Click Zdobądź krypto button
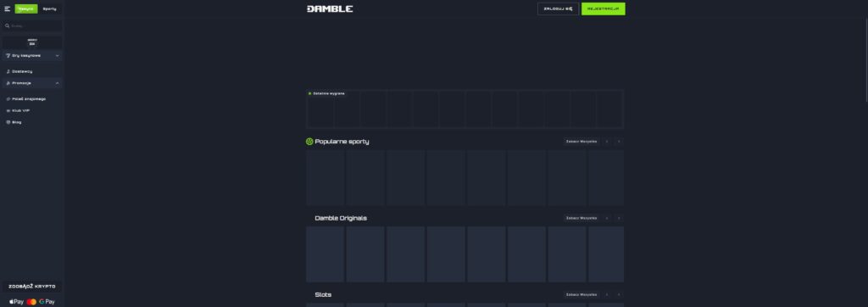The width and height of the screenshot is (868, 307). point(32,287)
